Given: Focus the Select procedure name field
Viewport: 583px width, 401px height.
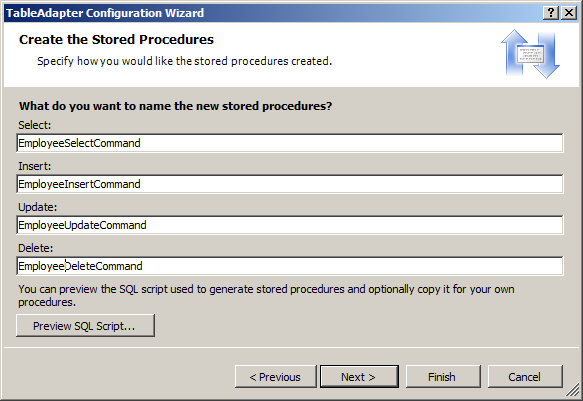Looking at the screenshot, I should 290,143.
